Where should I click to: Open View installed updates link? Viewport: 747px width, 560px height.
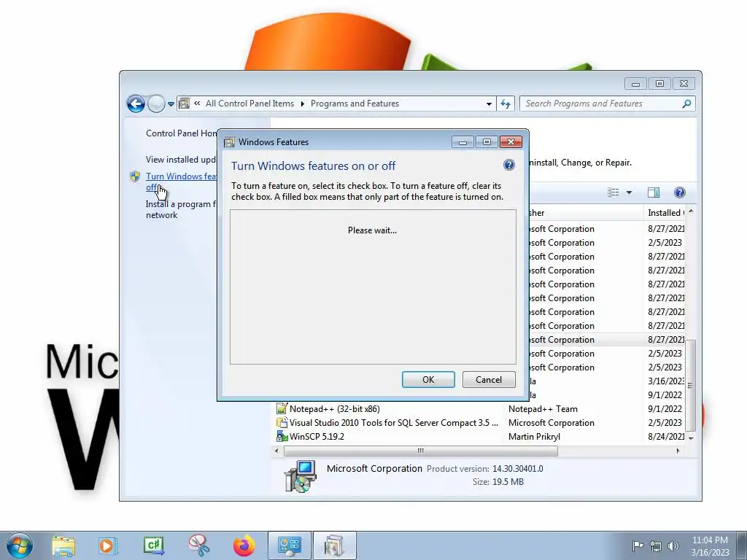(x=181, y=160)
